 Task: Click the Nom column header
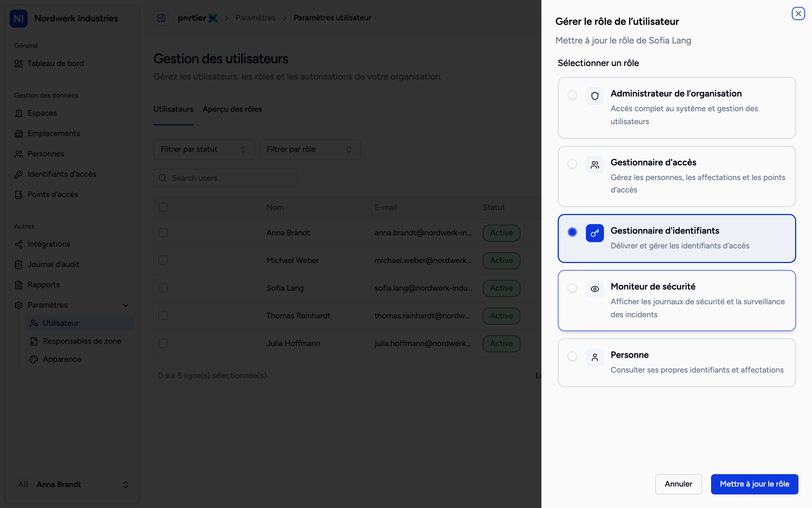click(275, 208)
